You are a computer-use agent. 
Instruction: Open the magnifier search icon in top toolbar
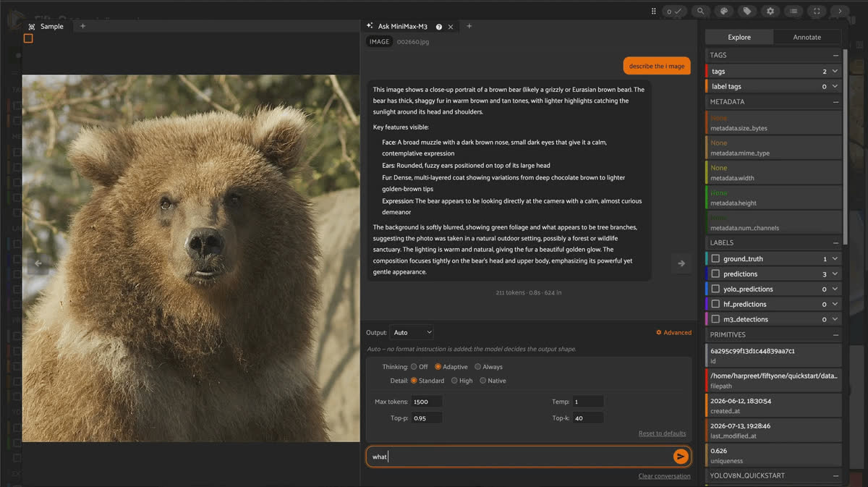(700, 11)
